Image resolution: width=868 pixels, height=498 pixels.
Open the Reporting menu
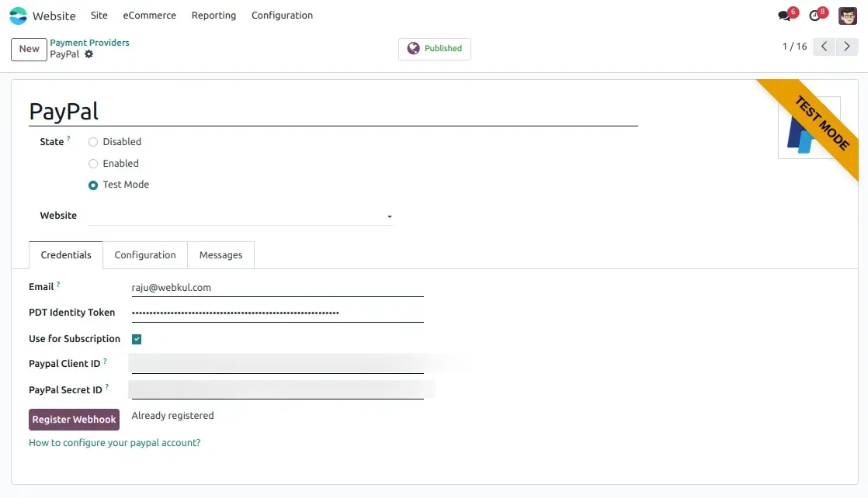214,15
